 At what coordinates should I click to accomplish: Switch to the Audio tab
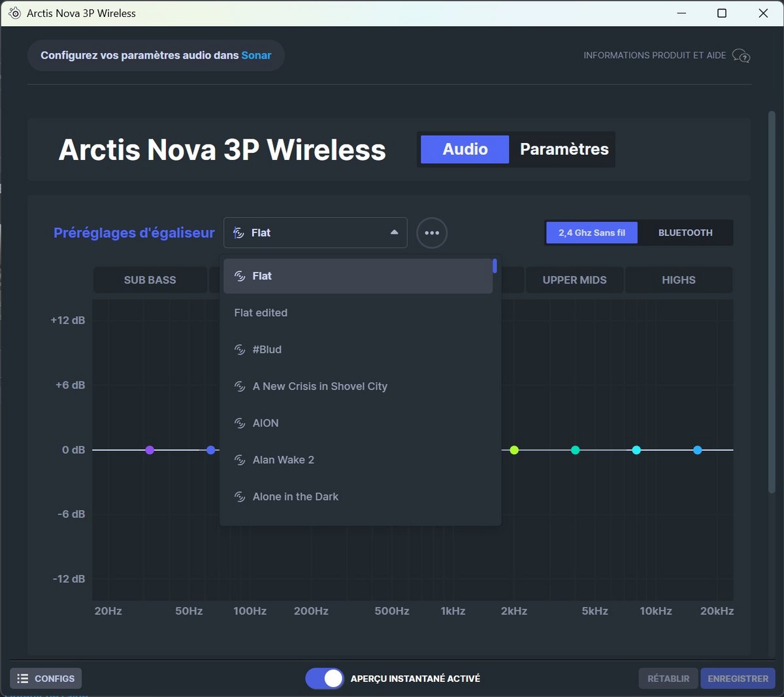465,149
